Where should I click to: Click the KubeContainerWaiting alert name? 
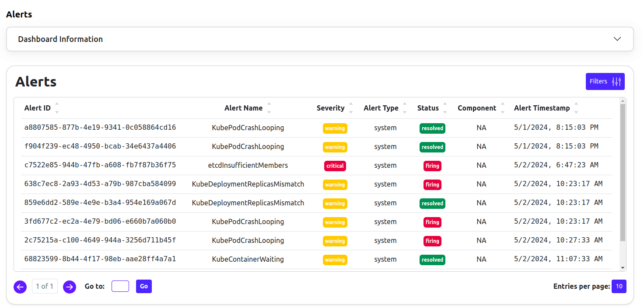click(x=248, y=260)
